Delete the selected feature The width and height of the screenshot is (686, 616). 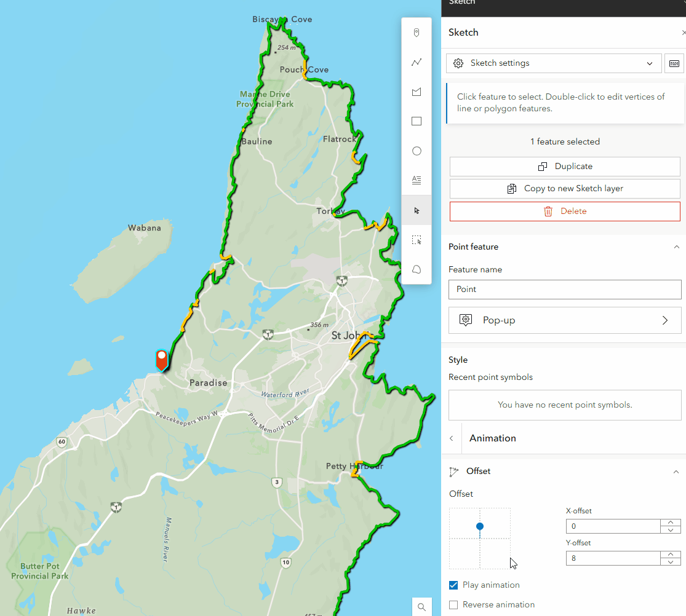565,211
